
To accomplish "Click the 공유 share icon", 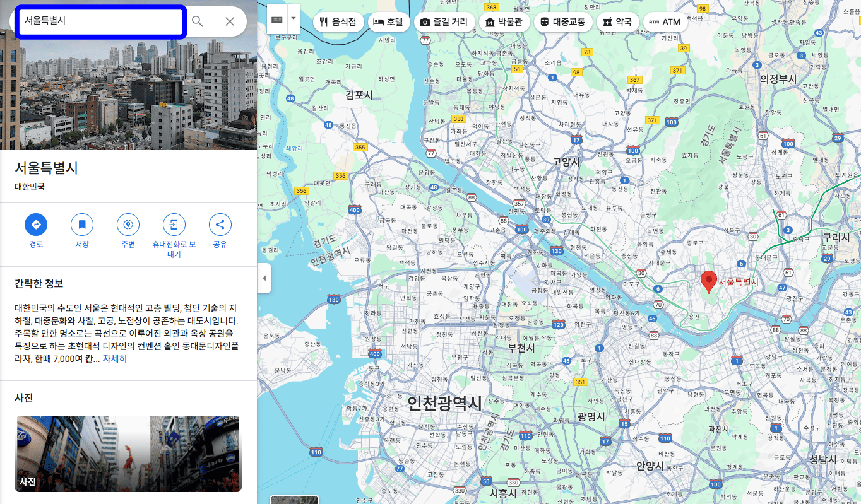I will tap(220, 225).
